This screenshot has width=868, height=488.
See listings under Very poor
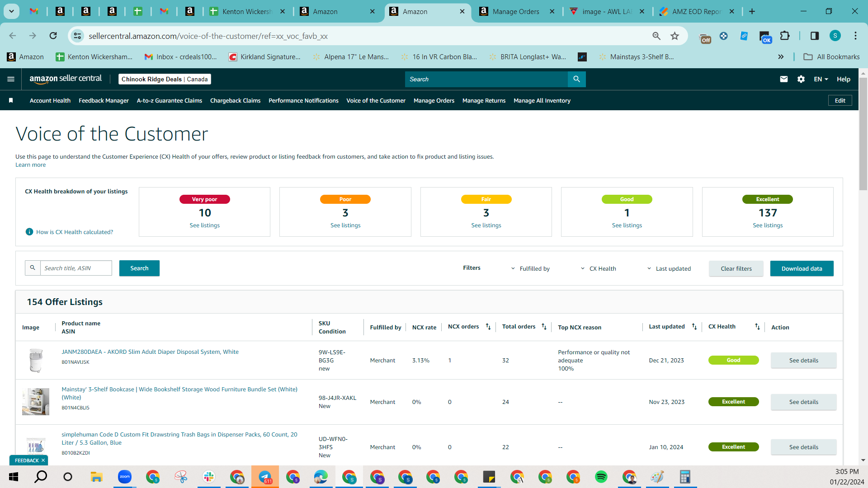(x=204, y=225)
